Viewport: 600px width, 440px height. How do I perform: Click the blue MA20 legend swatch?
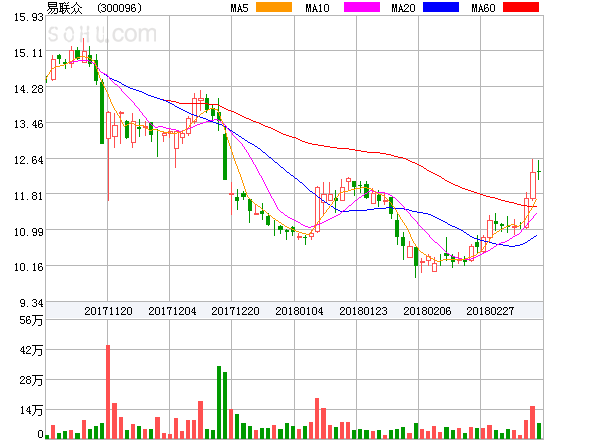[x=441, y=7]
